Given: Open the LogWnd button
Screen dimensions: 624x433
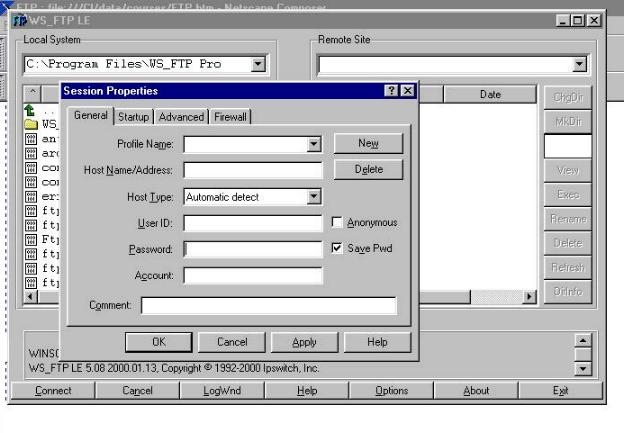Looking at the screenshot, I should 222,390.
